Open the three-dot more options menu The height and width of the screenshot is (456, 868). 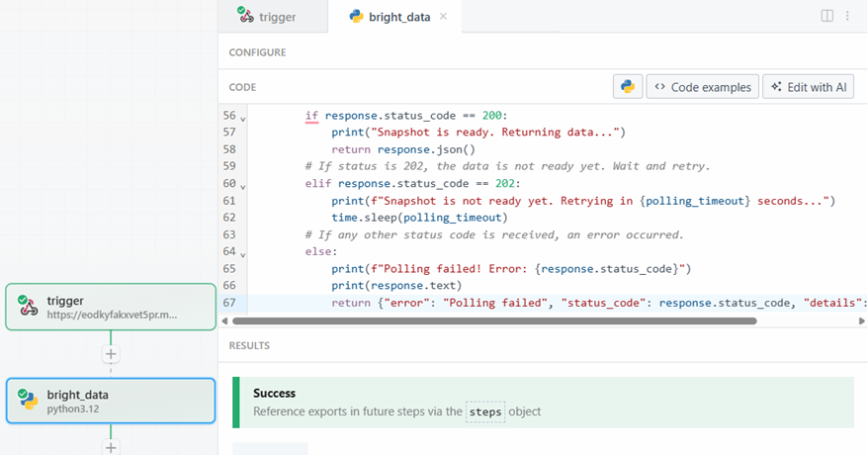coord(847,16)
